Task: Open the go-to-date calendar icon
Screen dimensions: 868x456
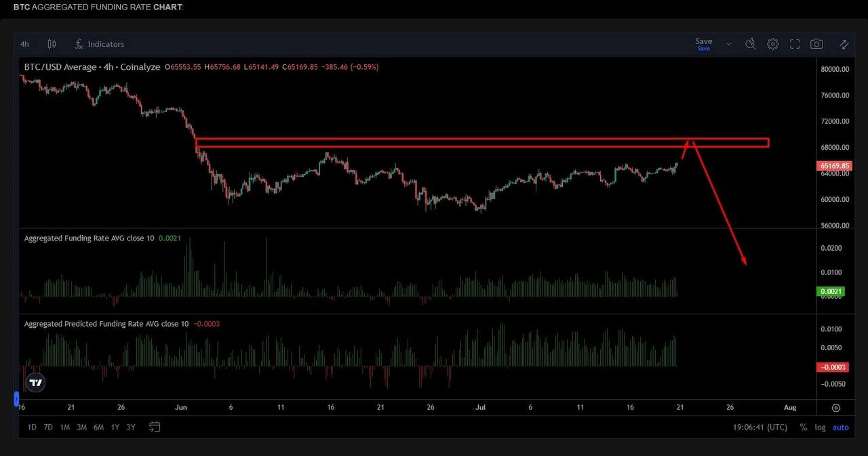Action: [155, 428]
